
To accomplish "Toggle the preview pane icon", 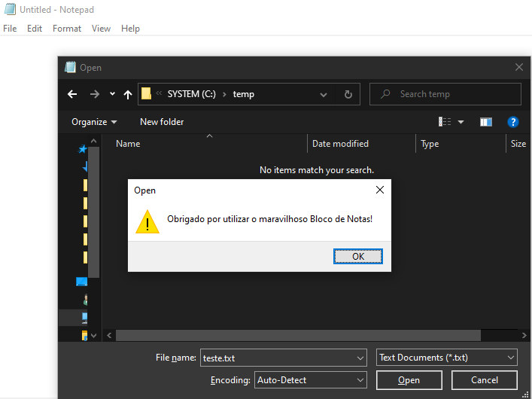I will point(485,121).
